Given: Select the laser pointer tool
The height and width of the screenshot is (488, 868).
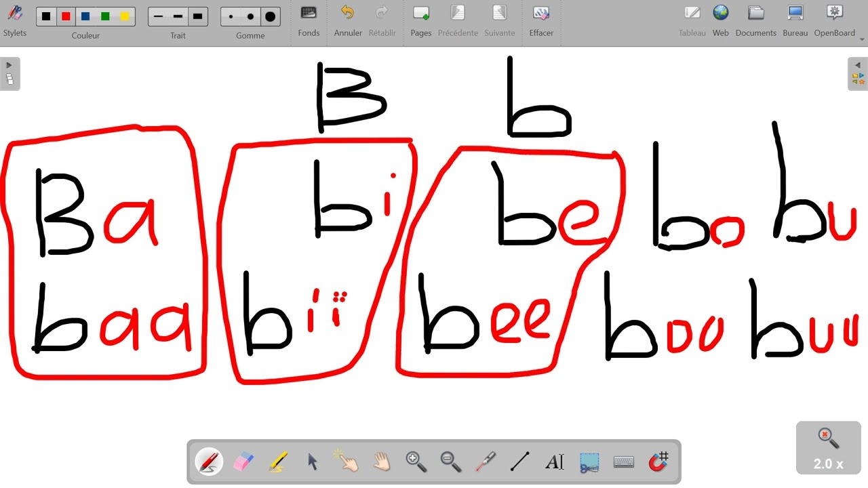Looking at the screenshot, I should pyautogui.click(x=485, y=462).
